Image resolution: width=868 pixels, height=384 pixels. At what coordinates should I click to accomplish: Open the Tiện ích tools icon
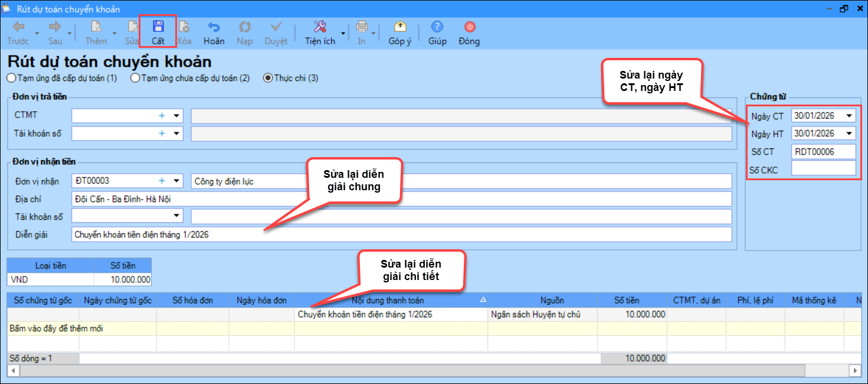pos(320,27)
